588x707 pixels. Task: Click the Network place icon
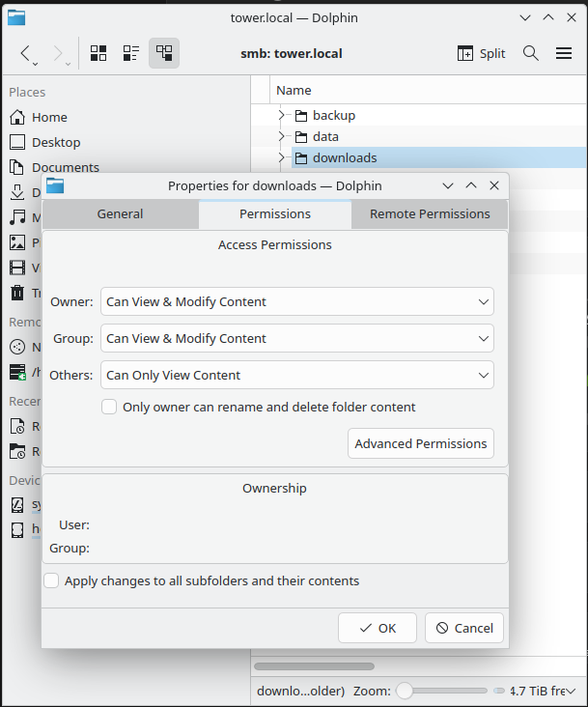[17, 347]
